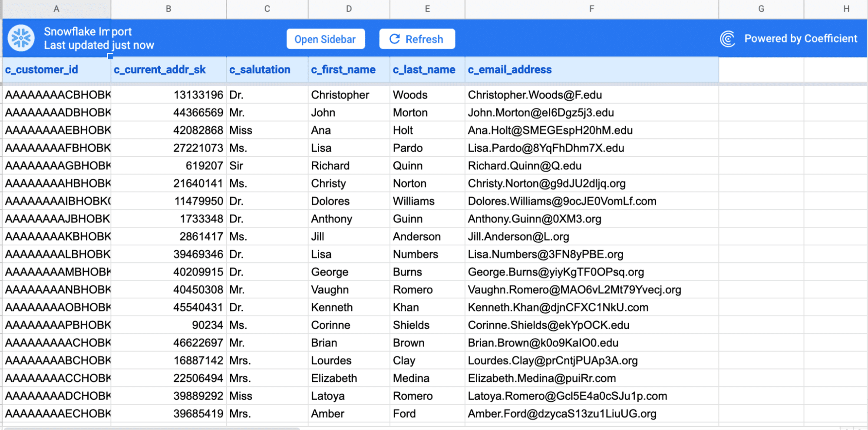Click address key 619207
The width and height of the screenshot is (868, 430).
(x=168, y=166)
